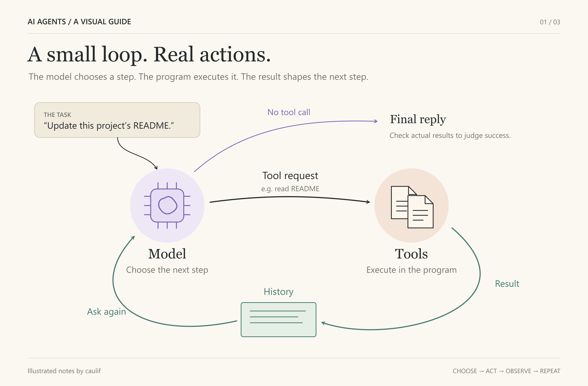This screenshot has height=386, width=588.
Task: Click the subtitle 'The model chooses a step...'
Action: pos(198,77)
